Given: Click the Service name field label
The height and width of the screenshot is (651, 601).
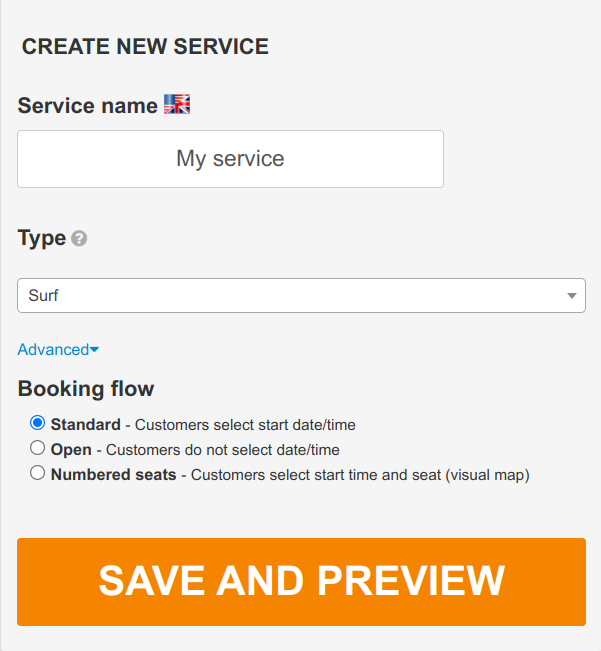Looking at the screenshot, I should pos(88,105).
